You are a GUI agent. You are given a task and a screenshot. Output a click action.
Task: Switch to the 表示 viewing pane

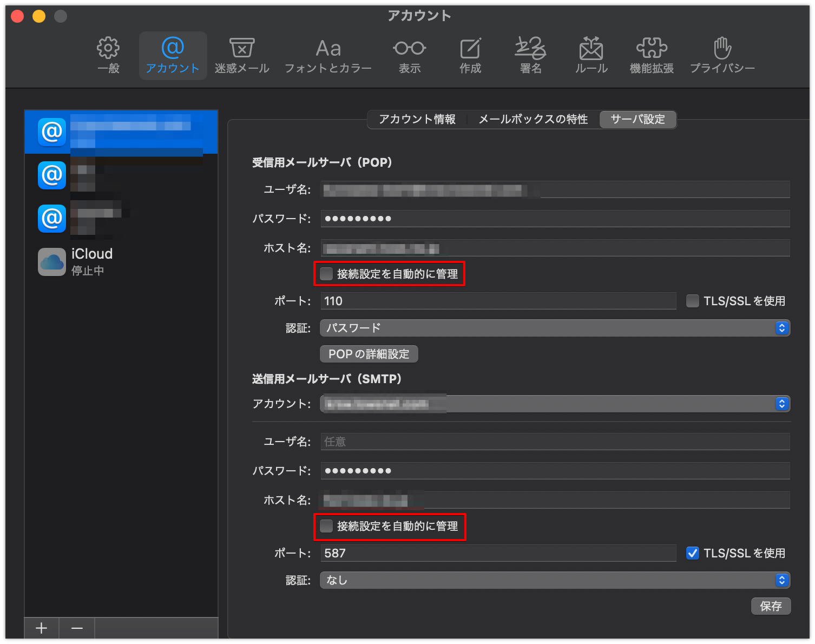click(410, 55)
